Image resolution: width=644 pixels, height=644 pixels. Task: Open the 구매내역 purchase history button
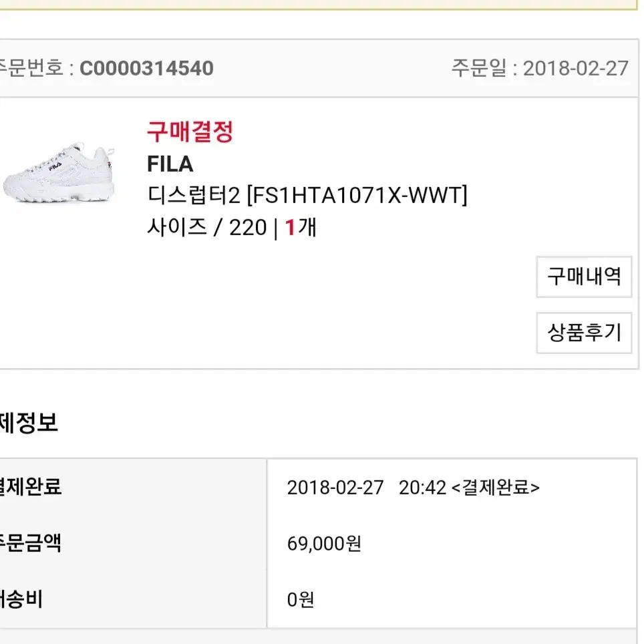pyautogui.click(x=584, y=277)
